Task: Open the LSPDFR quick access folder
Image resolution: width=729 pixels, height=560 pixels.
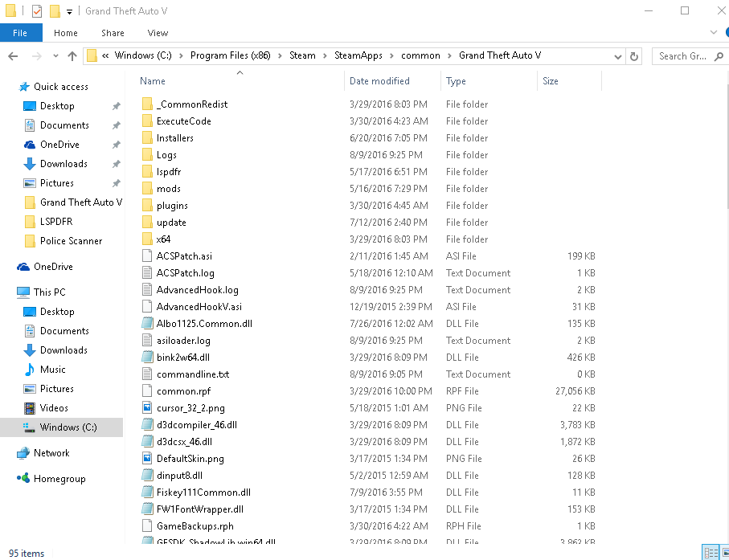Action: click(56, 222)
